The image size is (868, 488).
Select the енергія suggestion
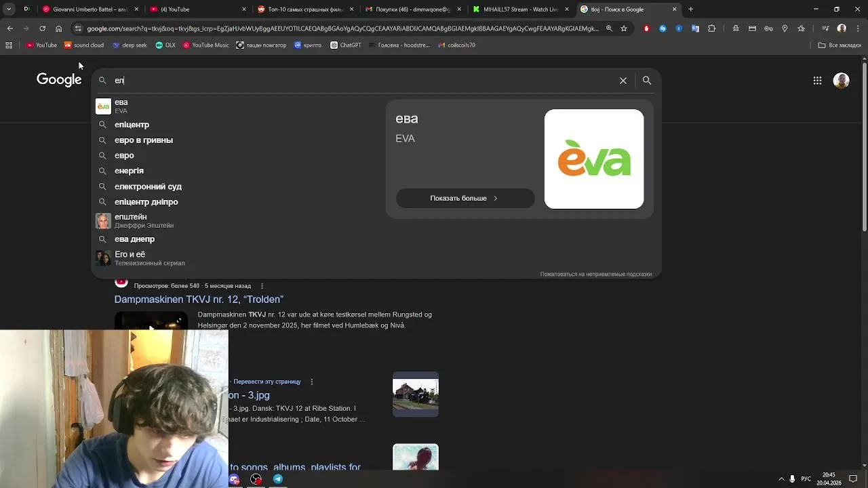click(237, 171)
